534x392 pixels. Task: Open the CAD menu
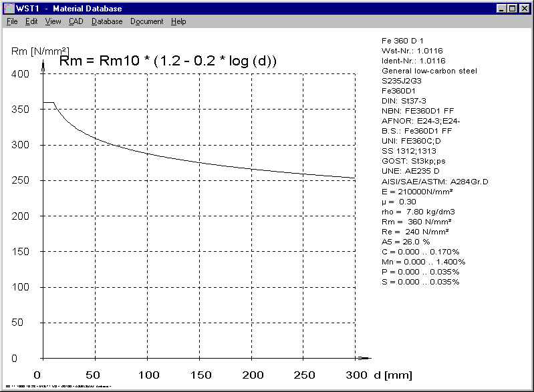coord(76,21)
